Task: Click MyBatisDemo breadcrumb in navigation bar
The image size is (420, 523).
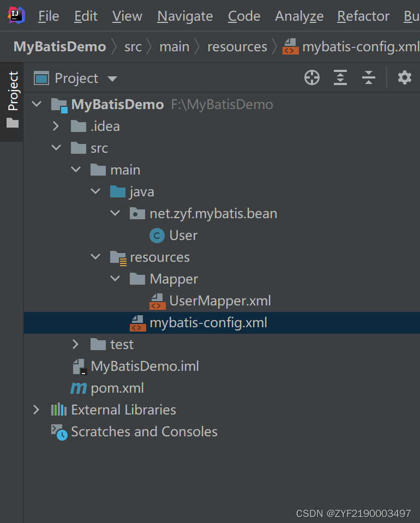Action: pyautogui.click(x=59, y=47)
